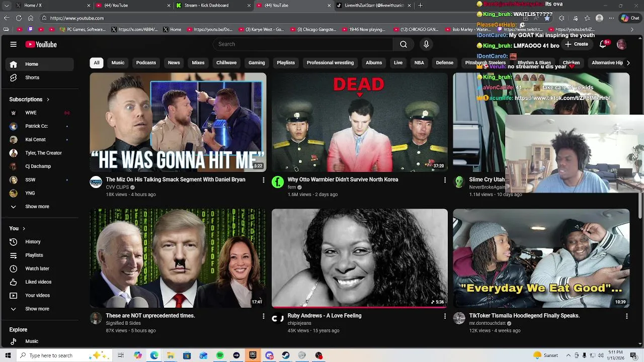Open CVV CLIPS channel link

click(117, 187)
